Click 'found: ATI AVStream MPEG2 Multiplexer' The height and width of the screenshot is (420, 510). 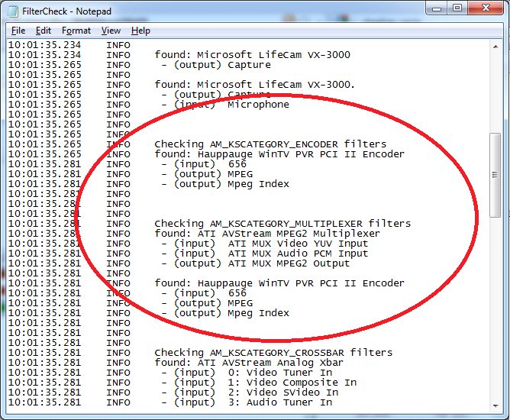tap(267, 234)
